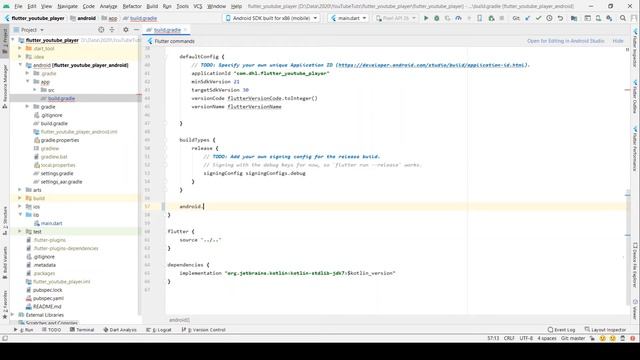Open the Refactor menu
The width and height of the screenshot is (640, 360).
[x=132, y=6]
